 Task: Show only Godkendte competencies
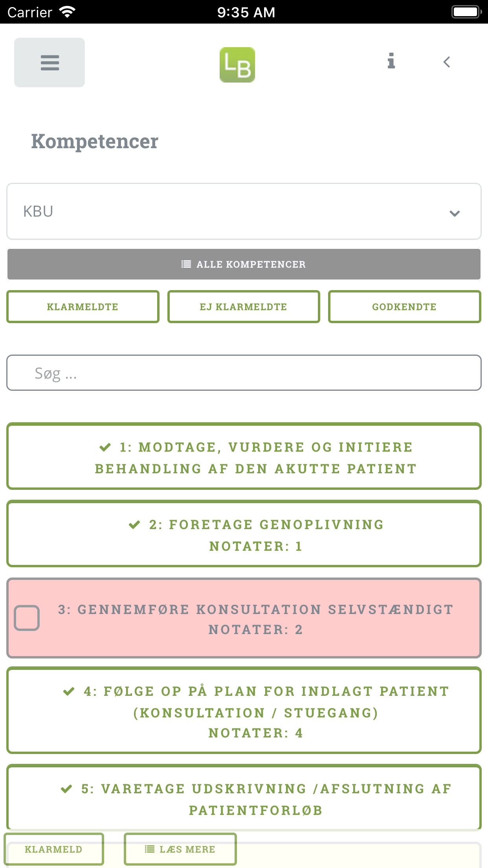point(404,306)
